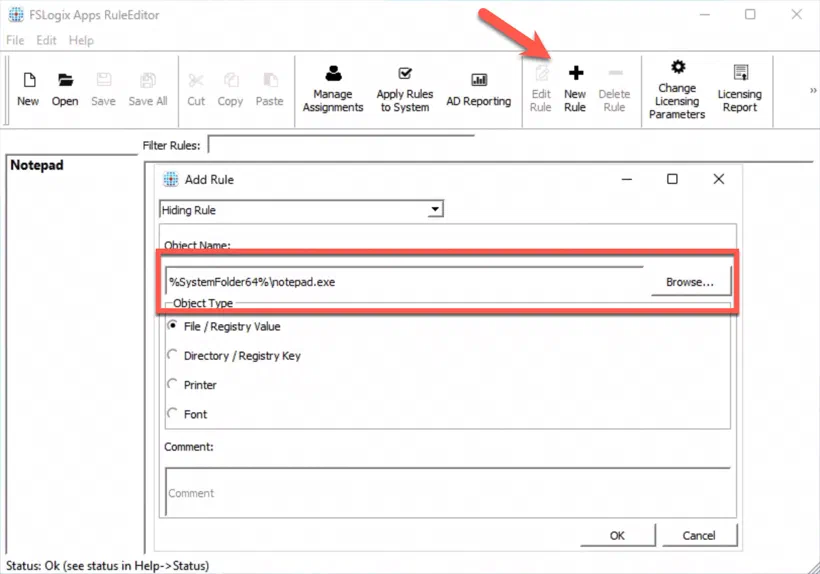This screenshot has height=574, width=820.
Task: Open Change Licensing Parameters gear icon
Action: click(678, 67)
